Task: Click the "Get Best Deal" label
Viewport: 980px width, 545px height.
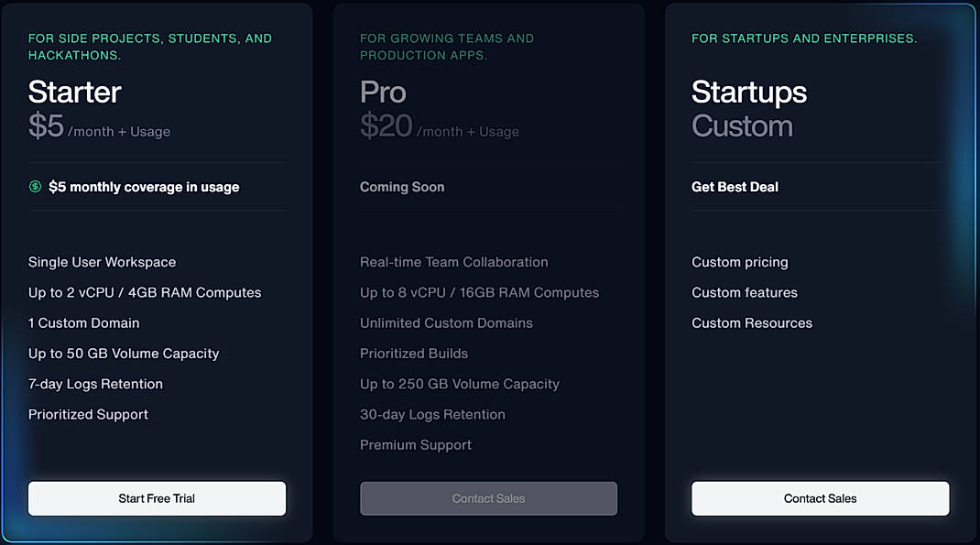Action: [x=735, y=187]
